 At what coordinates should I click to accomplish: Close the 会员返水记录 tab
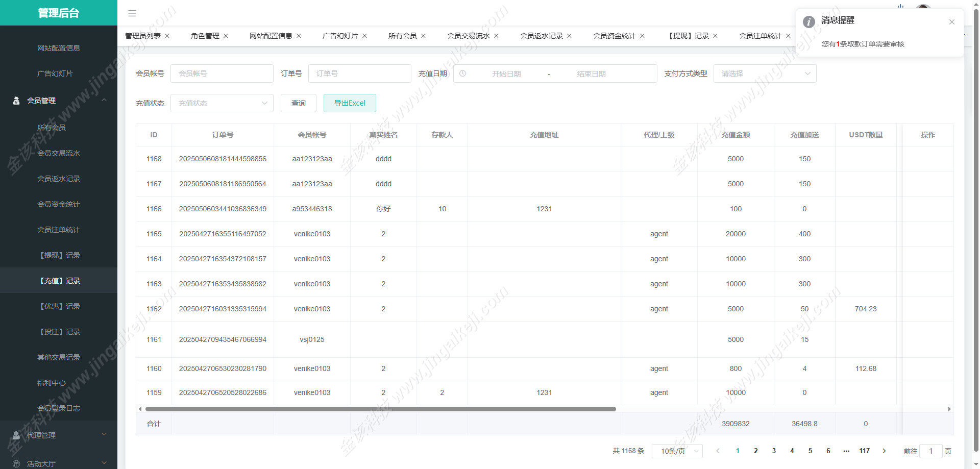point(569,36)
